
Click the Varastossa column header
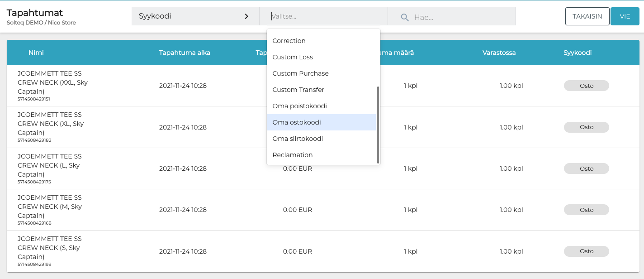coord(499,53)
